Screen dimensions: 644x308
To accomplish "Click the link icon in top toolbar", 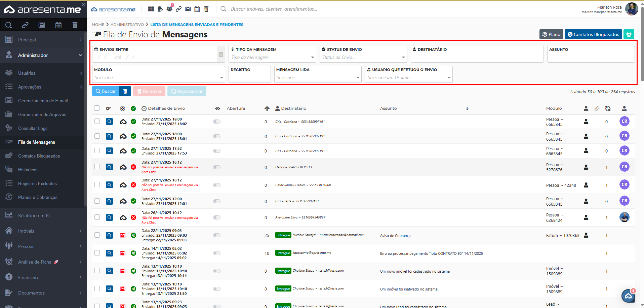I will 178,9.
